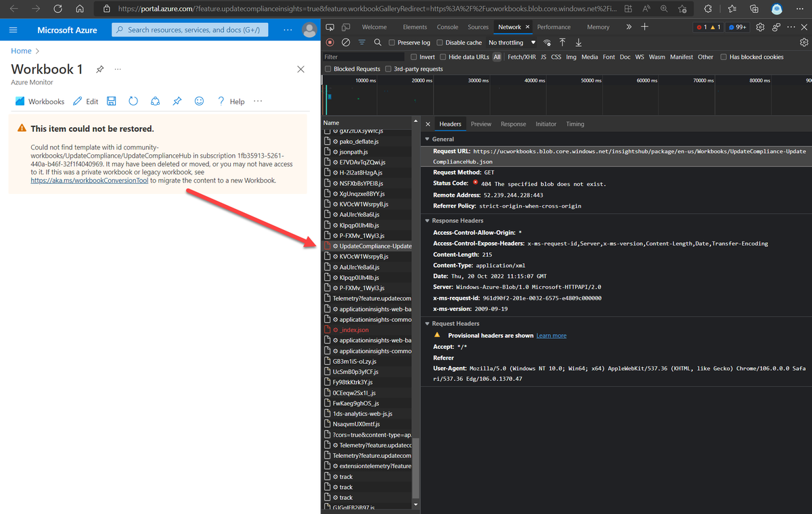This screenshot has height=514, width=812.
Task: Export HAR file with download arrow icon
Action: (x=579, y=43)
